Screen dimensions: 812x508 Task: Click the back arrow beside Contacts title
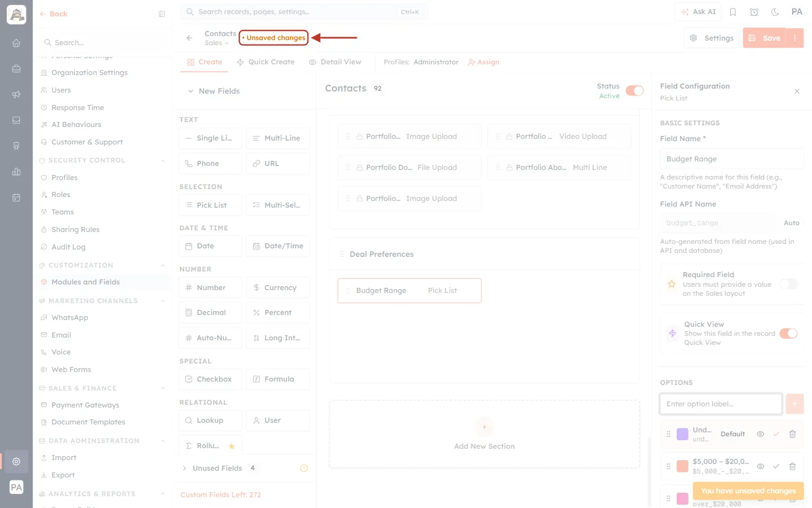pyautogui.click(x=189, y=38)
